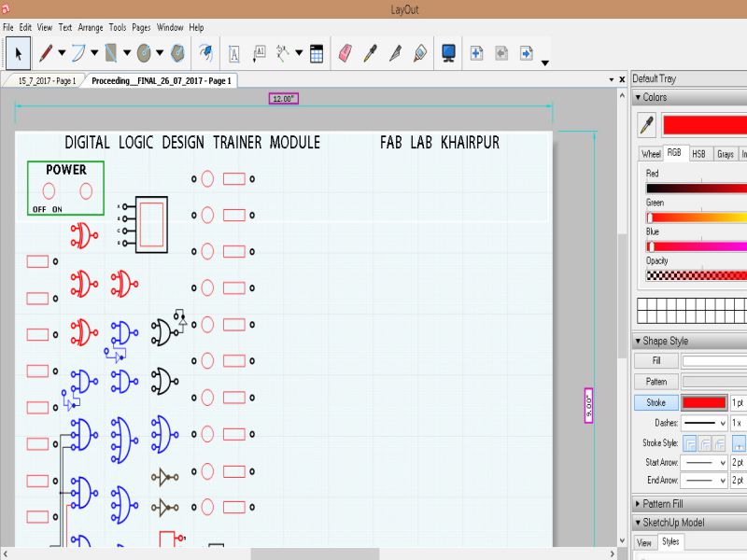Open the End Arrow dropdown
Viewport: 747px width, 560px height.
coord(704,481)
